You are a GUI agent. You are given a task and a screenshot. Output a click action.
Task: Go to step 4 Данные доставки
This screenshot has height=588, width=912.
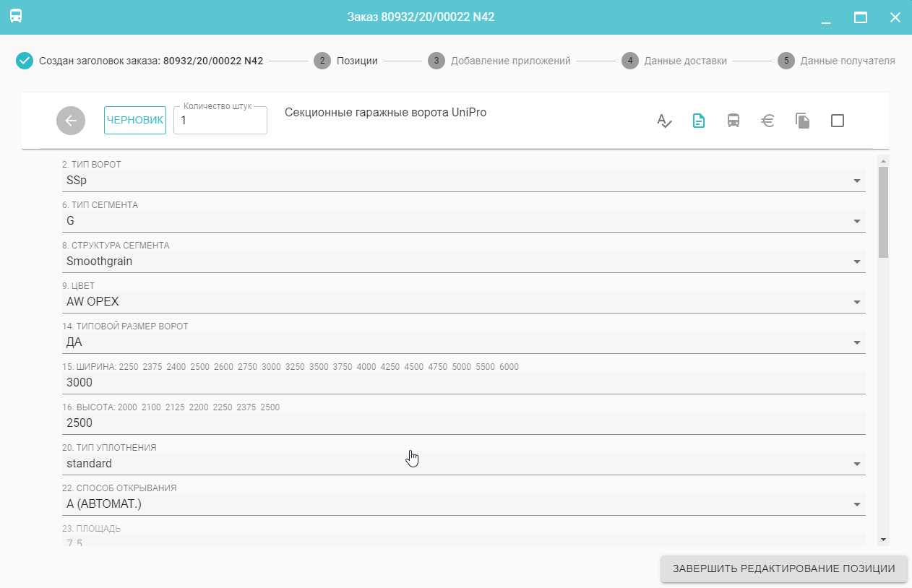[x=674, y=61]
